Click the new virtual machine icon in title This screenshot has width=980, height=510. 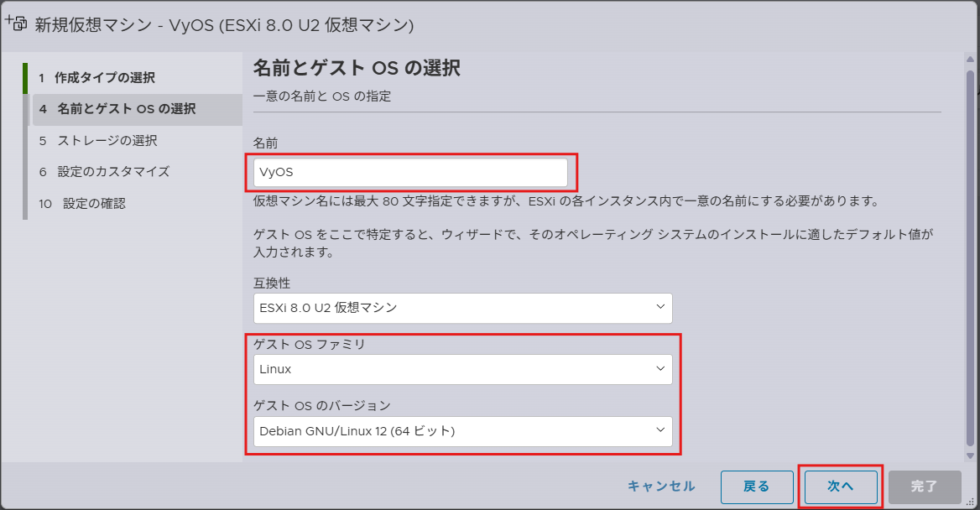tap(16, 23)
